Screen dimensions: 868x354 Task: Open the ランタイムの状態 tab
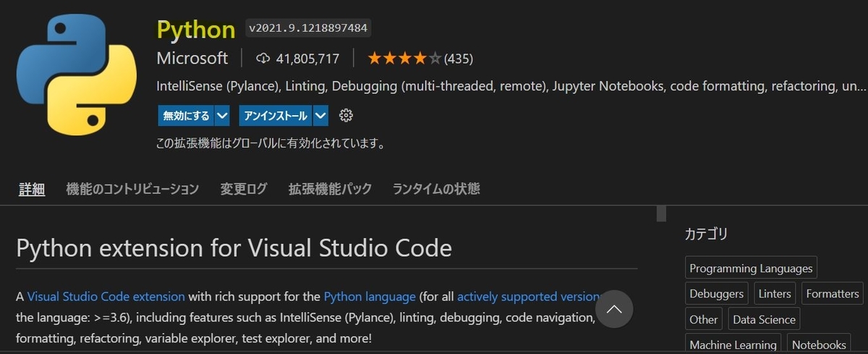436,189
